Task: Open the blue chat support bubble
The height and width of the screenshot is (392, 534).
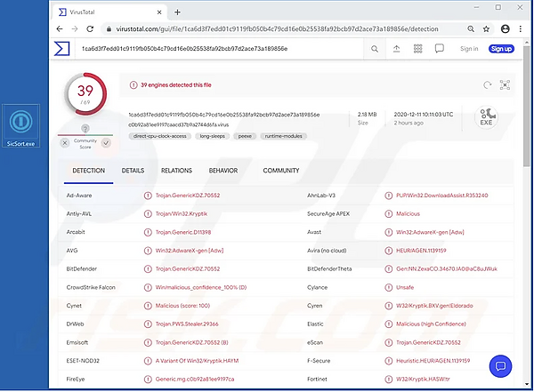Action: tap(500, 366)
